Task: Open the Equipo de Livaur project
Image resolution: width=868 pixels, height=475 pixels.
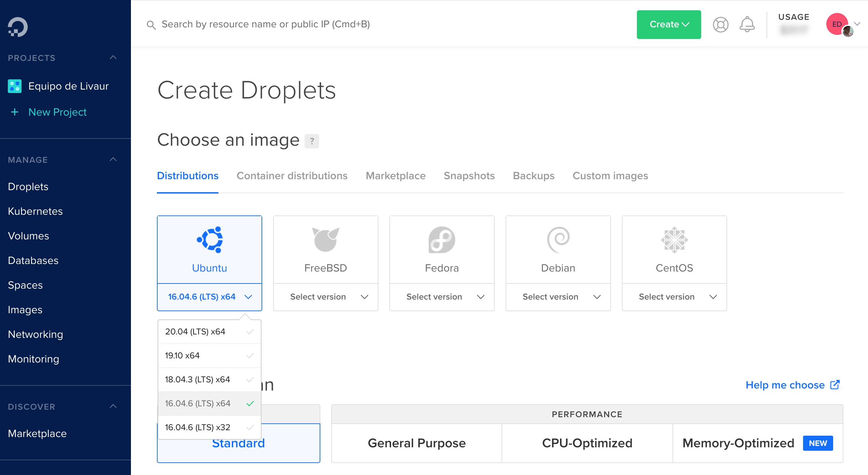Action: [68, 86]
